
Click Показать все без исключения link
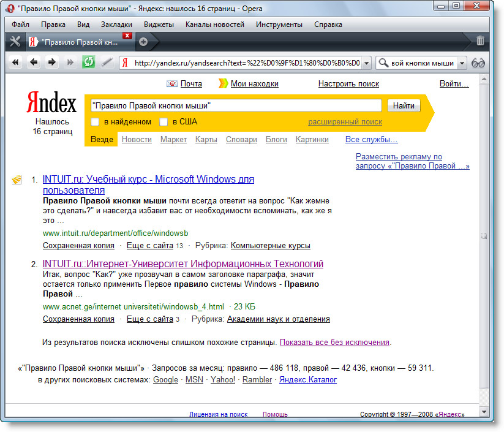[334, 343]
